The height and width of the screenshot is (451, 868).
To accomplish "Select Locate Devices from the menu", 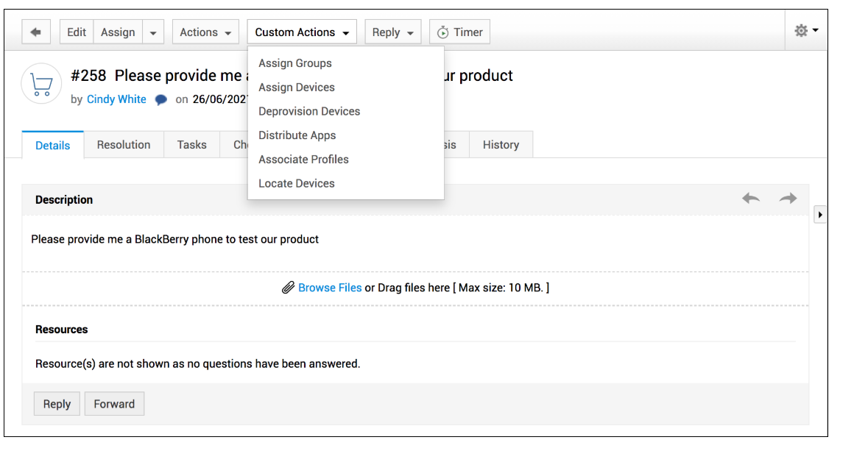I will [297, 184].
